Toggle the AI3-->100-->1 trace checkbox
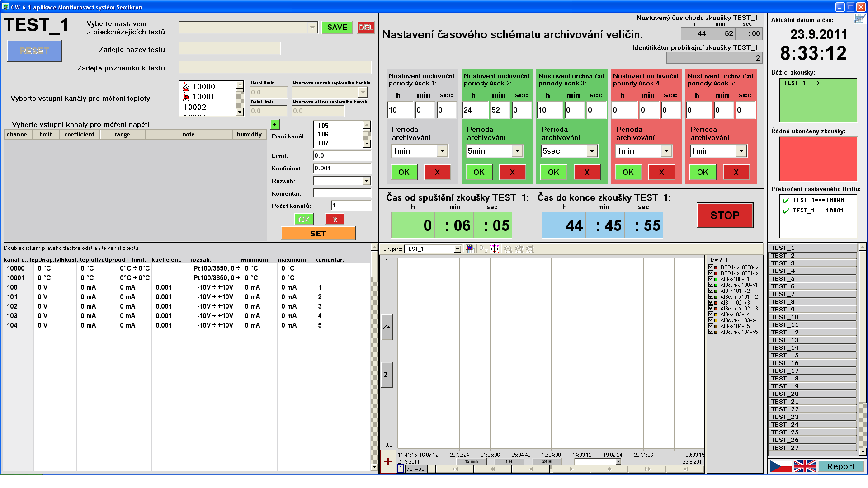 (711, 279)
